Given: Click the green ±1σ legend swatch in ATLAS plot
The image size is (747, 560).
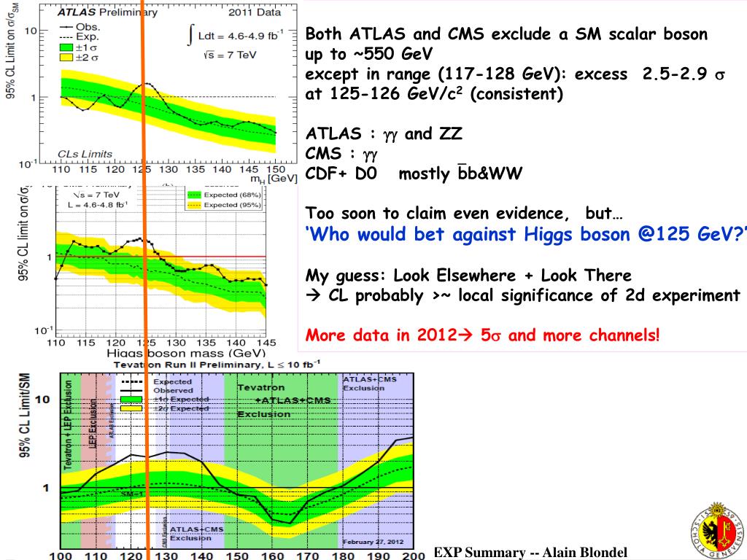Looking at the screenshot, I should (x=66, y=47).
